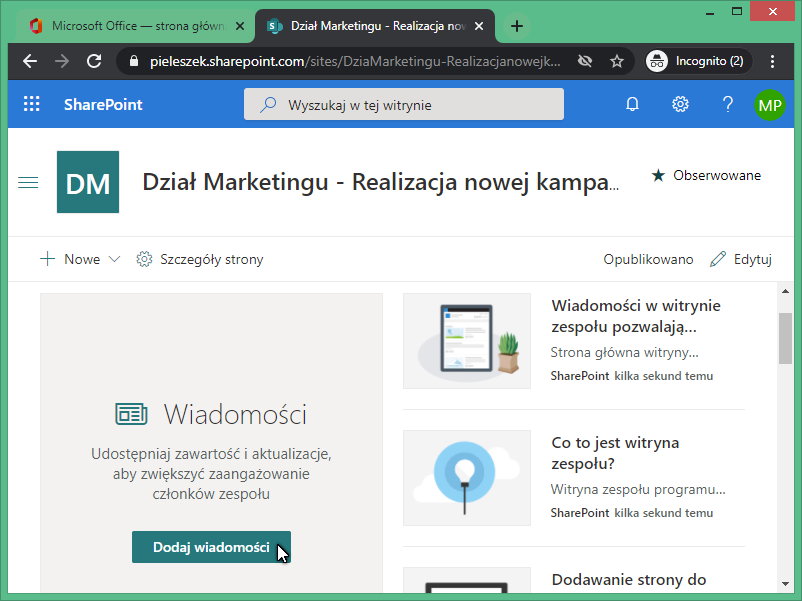Open the SharePoint settings gear
This screenshot has height=601, width=802.
pyautogui.click(x=680, y=103)
